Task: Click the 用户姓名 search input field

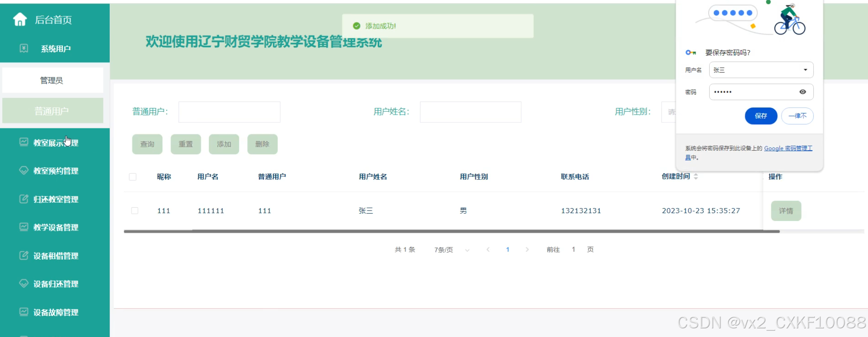Action: [471, 112]
